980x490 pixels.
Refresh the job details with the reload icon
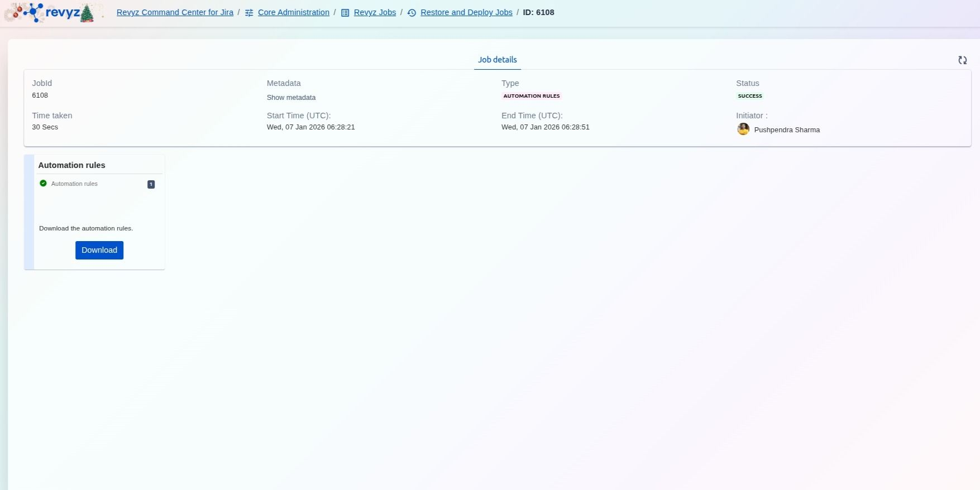click(962, 60)
